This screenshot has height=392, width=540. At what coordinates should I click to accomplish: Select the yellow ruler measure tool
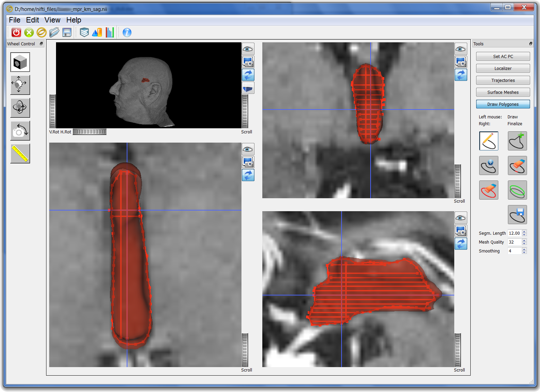20,154
